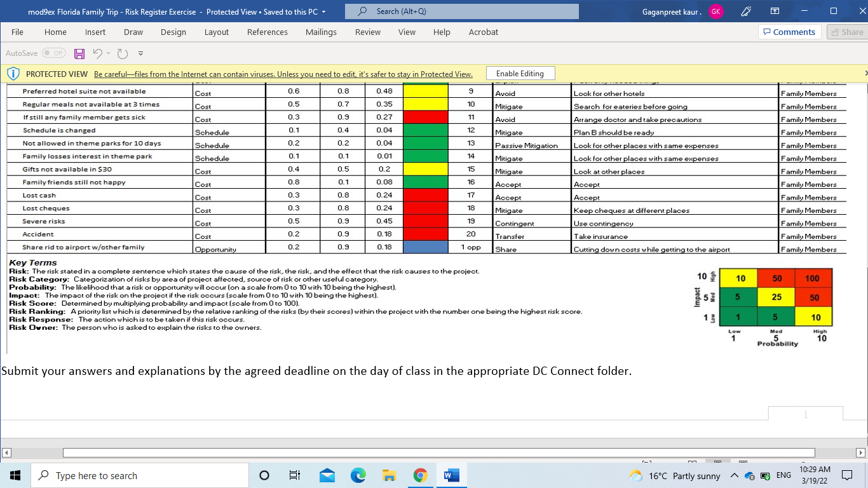Screen dimensions: 868x488
Task: Click the '1 opp' ranking cell
Action: (471, 247)
